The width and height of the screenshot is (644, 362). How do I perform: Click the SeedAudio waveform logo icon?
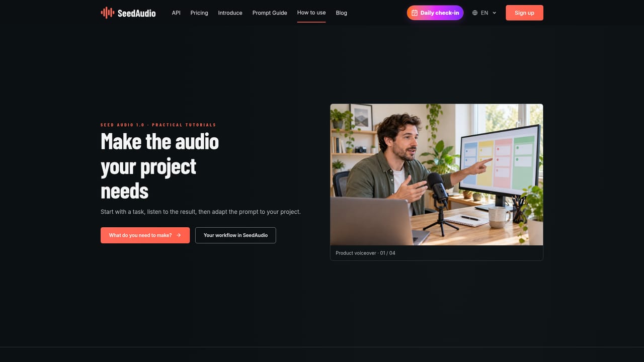(x=107, y=13)
